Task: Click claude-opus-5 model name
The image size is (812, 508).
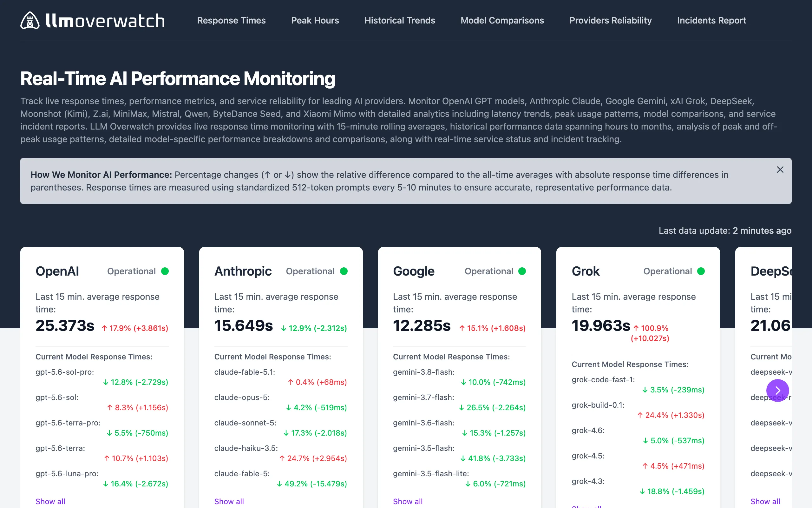Action: [242, 398]
